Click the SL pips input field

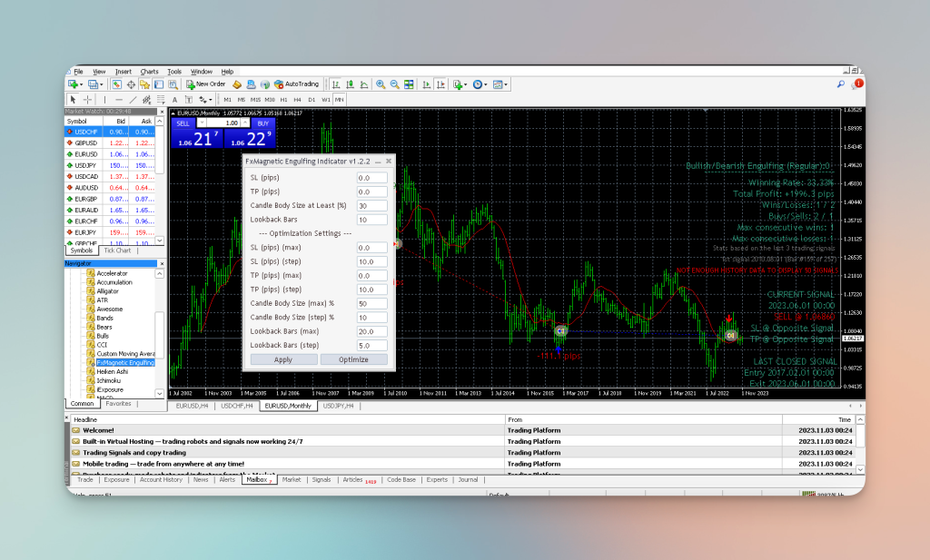(x=371, y=178)
